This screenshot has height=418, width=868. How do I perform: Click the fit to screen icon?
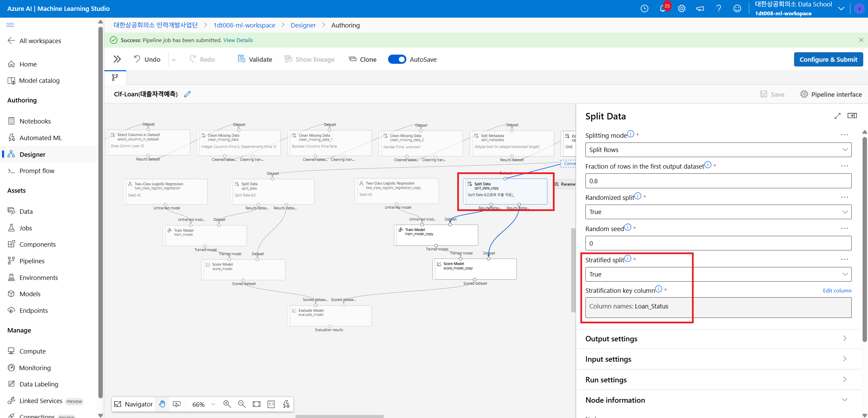[256, 404]
